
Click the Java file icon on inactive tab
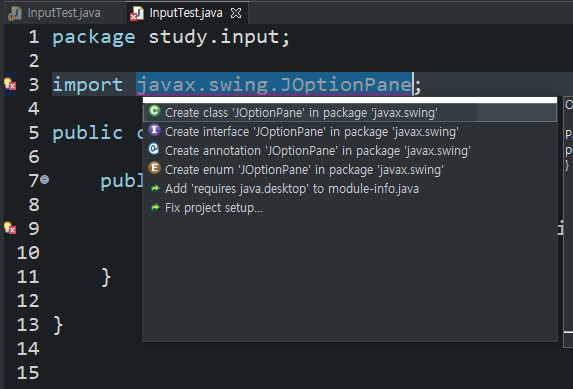[15, 14]
